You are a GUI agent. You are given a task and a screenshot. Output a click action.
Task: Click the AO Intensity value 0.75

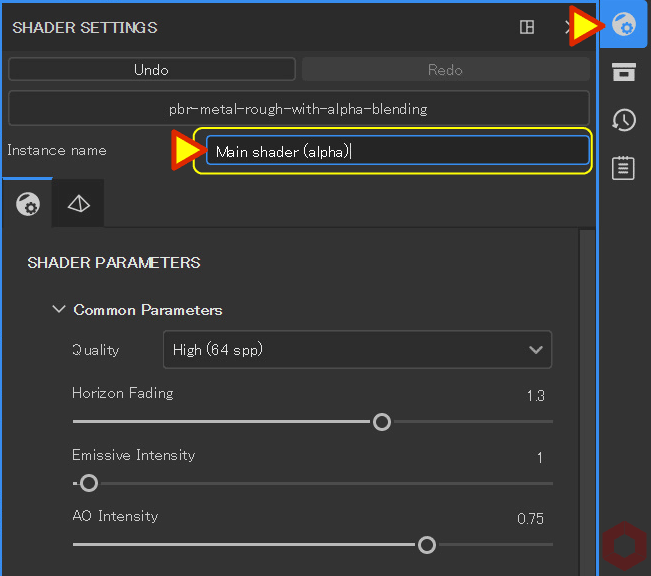tap(530, 518)
